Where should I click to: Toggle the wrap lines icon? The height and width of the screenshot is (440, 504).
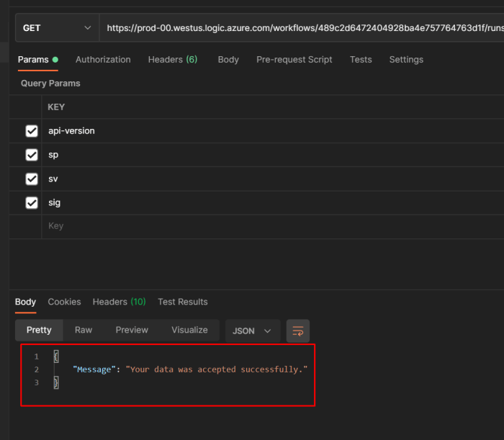298,331
